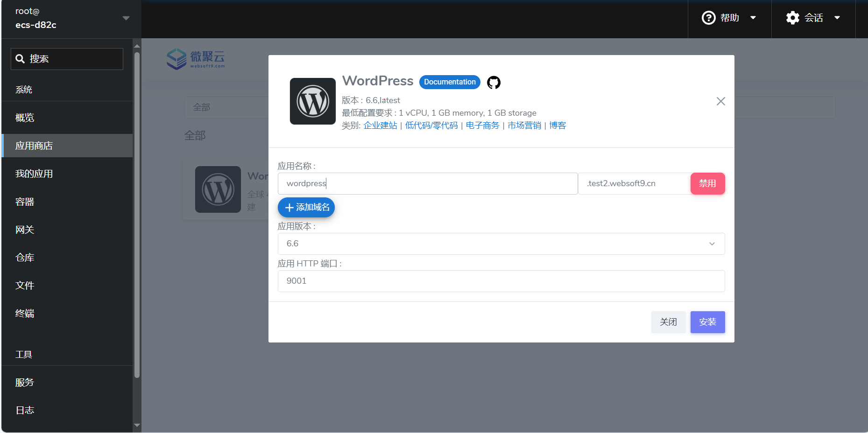This screenshot has width=868, height=433.
Task: Click the 安装 install button
Action: (x=707, y=322)
